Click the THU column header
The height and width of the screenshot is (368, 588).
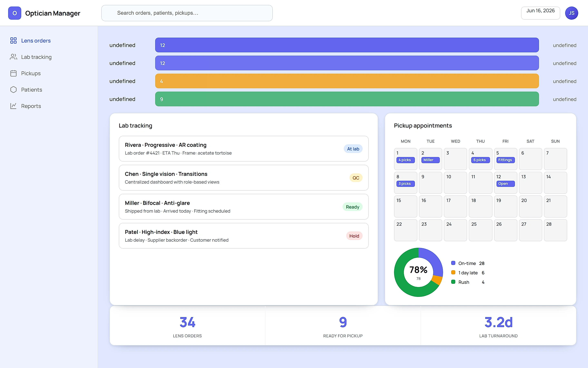[x=480, y=141]
